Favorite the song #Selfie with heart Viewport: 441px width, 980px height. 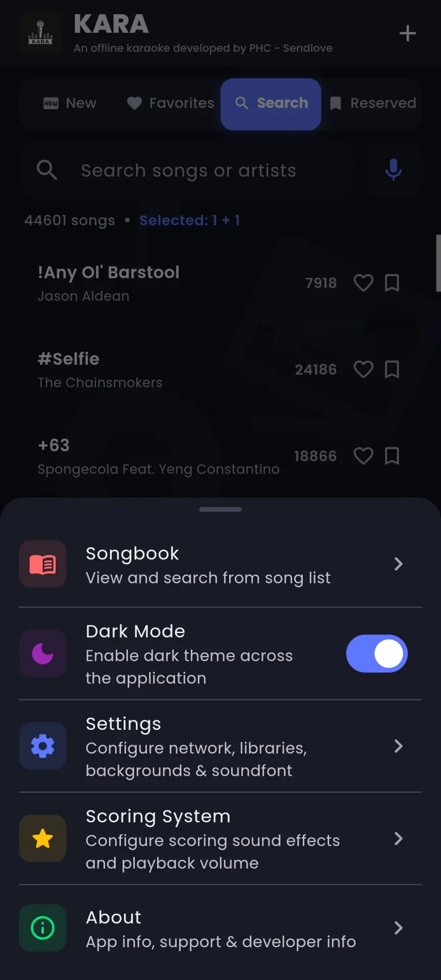tap(363, 369)
